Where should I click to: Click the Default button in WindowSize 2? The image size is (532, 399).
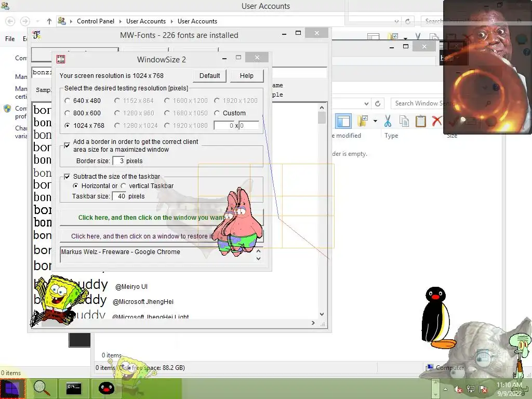(x=210, y=76)
